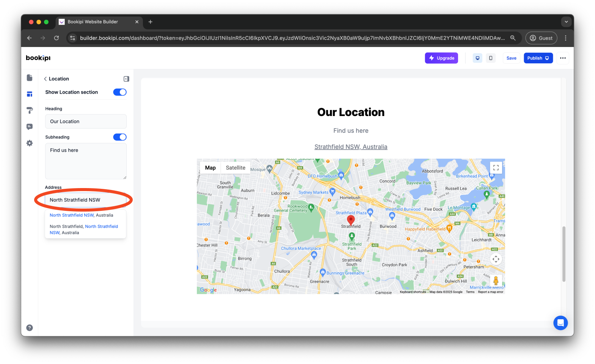The height and width of the screenshot is (364, 595).
Task: Click the Subheading text area
Action: point(86,161)
